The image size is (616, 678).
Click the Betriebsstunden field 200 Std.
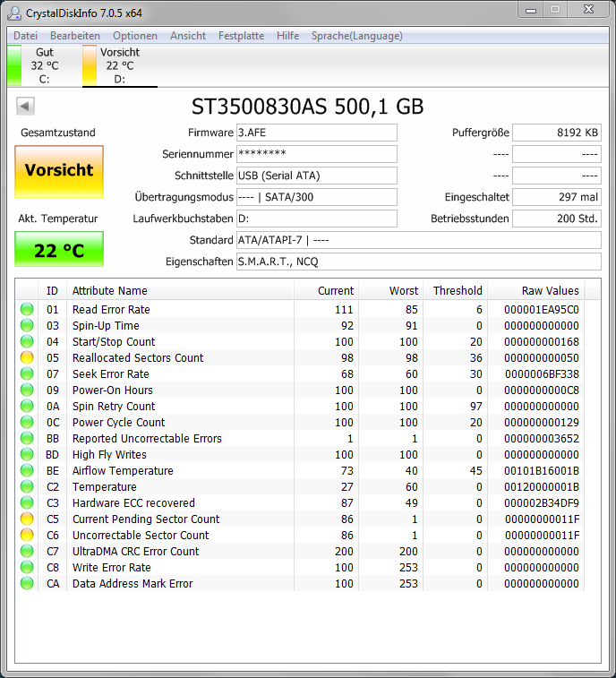(x=557, y=219)
